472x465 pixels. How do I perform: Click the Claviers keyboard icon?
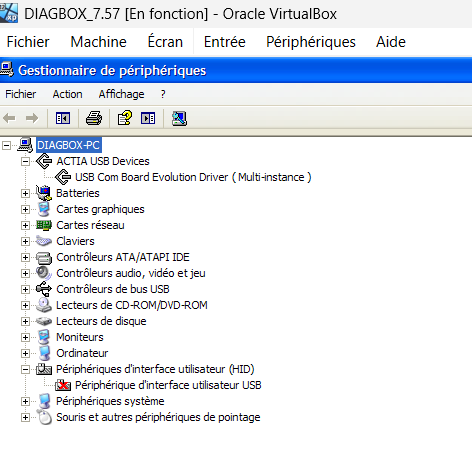44,241
